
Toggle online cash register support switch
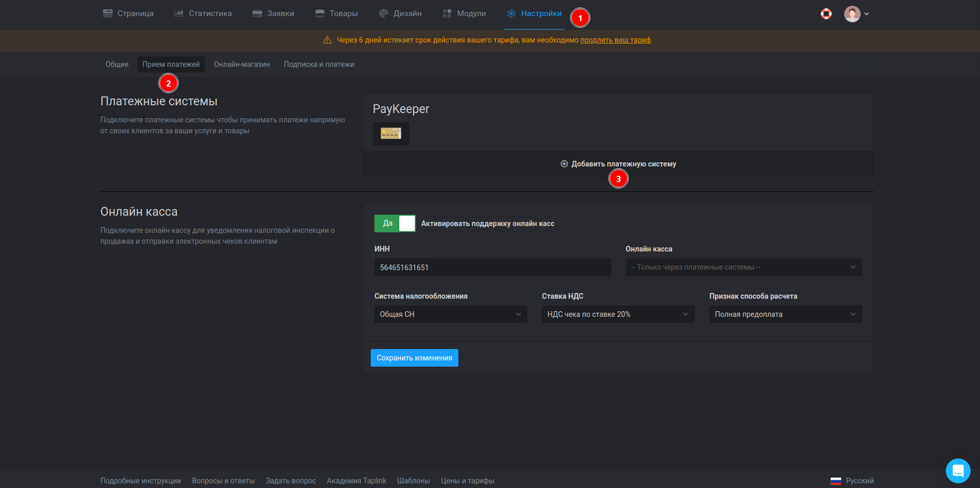pos(395,224)
